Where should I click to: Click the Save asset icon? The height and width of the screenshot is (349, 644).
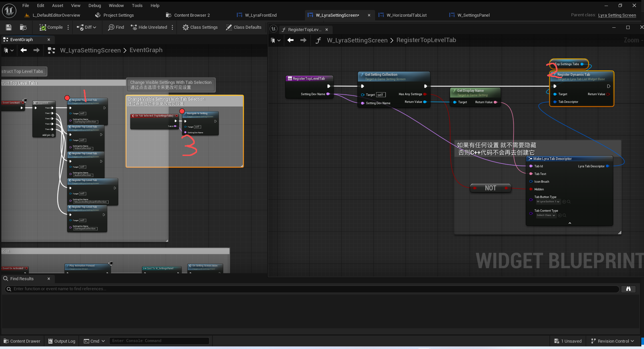9,27
